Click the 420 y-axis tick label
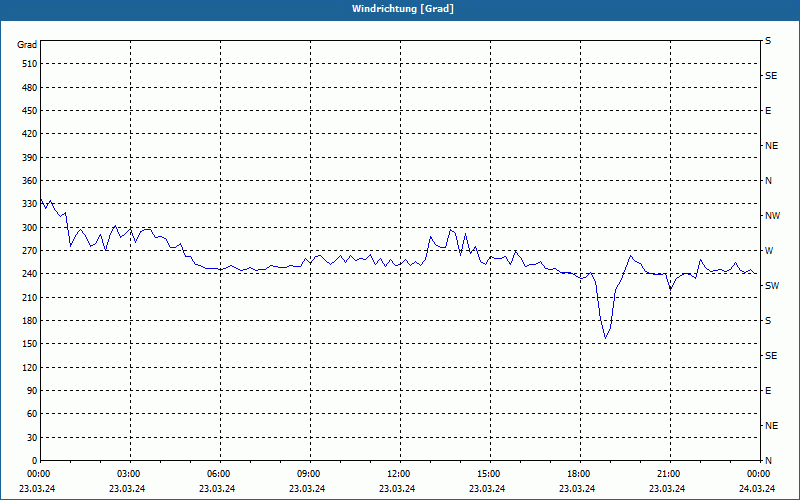 pyautogui.click(x=30, y=134)
